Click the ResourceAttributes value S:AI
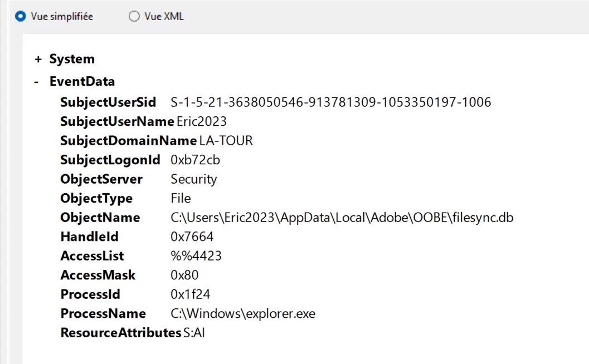This screenshot has width=589, height=364. tap(194, 333)
